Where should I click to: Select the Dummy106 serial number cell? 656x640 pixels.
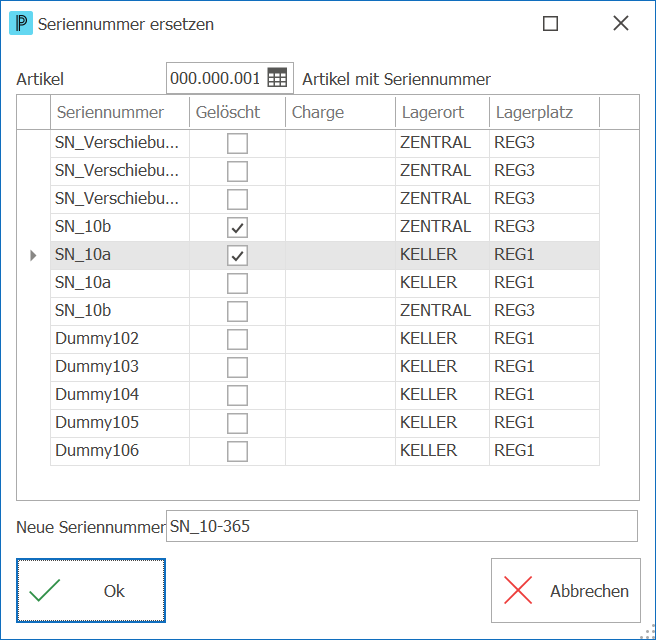pyautogui.click(x=120, y=451)
